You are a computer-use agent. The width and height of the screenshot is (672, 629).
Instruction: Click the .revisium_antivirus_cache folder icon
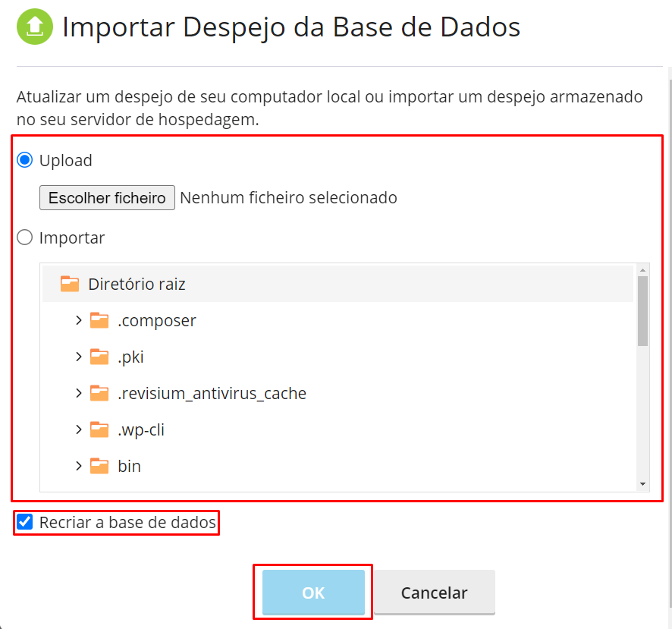click(x=99, y=393)
